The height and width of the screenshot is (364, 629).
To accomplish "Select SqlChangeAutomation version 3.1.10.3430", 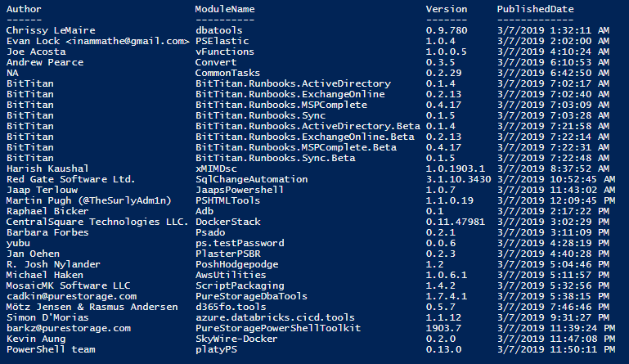I will click(459, 179).
